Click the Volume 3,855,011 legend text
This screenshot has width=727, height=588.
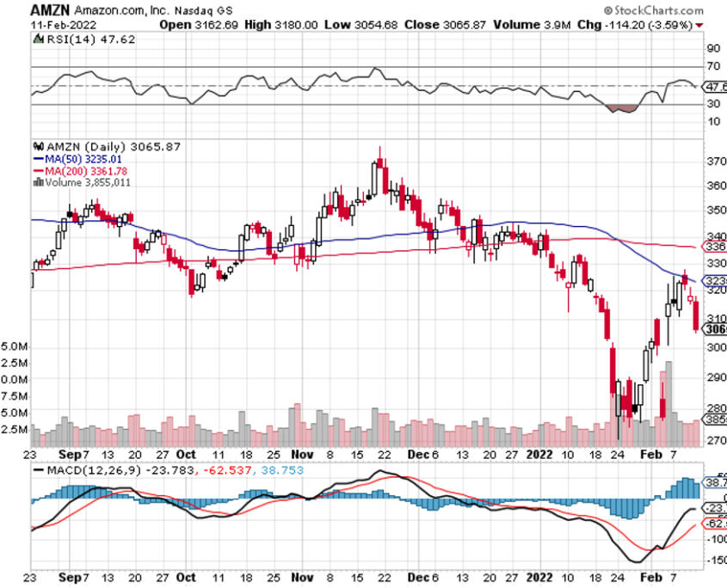pos(88,182)
